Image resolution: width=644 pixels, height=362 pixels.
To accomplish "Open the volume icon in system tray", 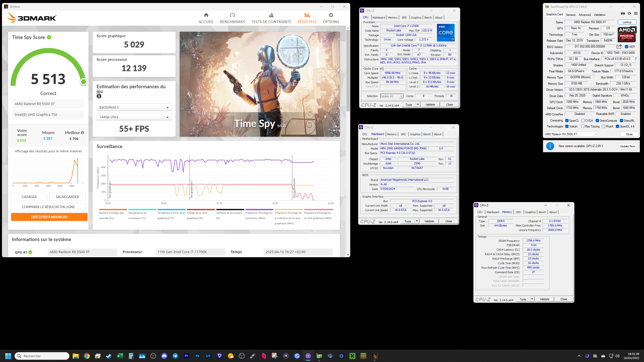I will (x=617, y=356).
